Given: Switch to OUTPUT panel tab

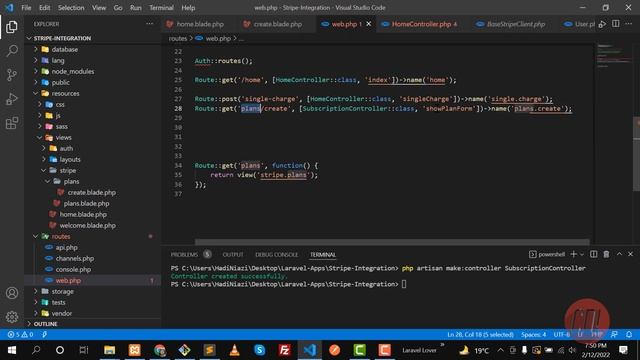Looking at the screenshot, I should click(x=233, y=254).
